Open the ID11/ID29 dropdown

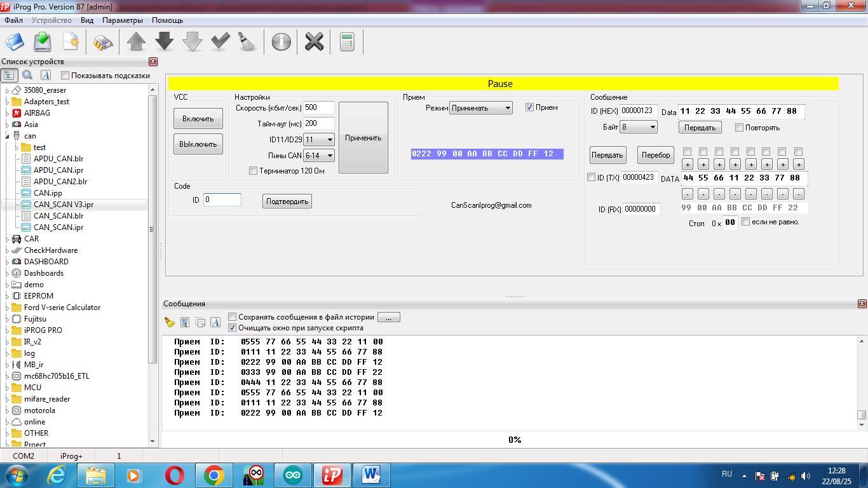click(x=319, y=139)
